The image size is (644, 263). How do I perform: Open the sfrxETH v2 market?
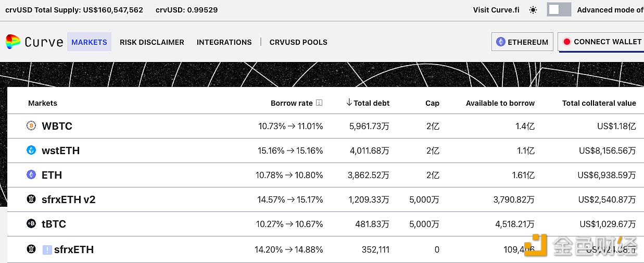click(x=325, y=199)
